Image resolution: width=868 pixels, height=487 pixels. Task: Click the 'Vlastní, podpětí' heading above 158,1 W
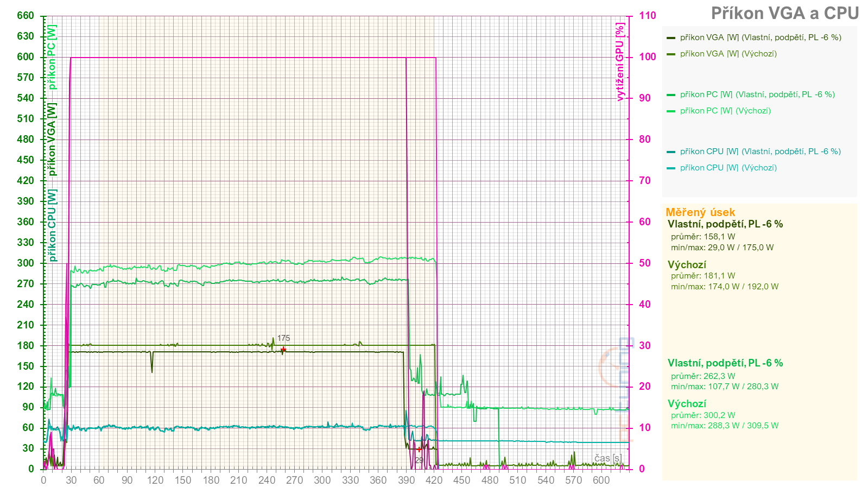725,224
